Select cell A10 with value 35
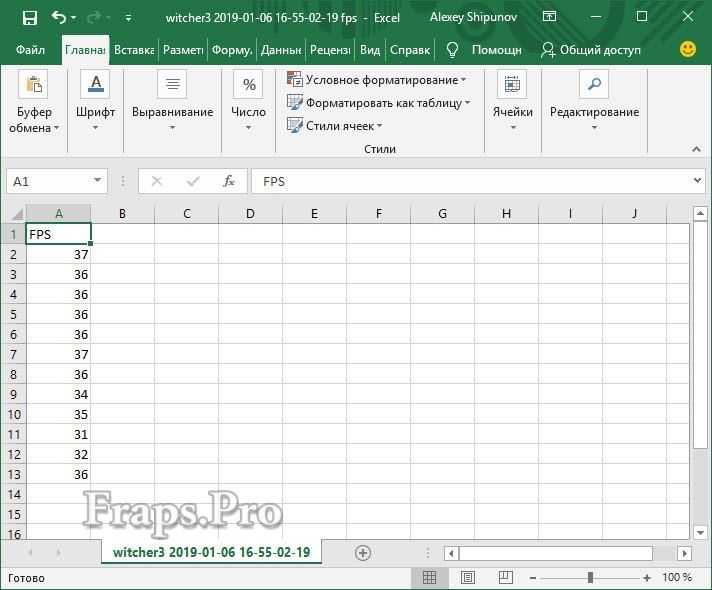Image resolution: width=712 pixels, height=590 pixels. pyautogui.click(x=59, y=414)
